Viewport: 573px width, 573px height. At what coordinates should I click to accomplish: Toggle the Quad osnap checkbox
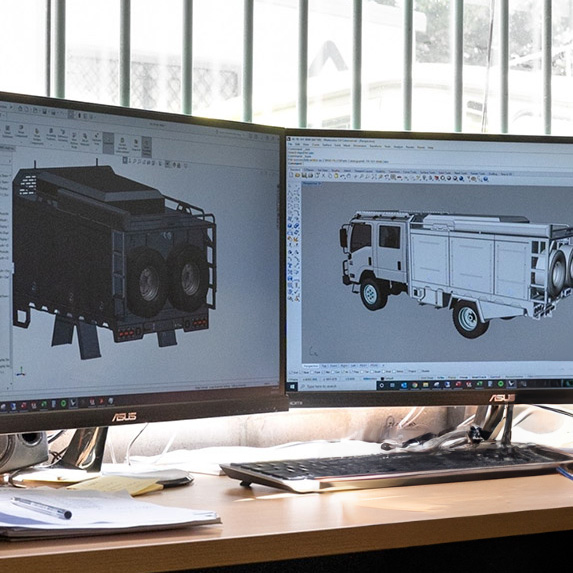[372, 372]
